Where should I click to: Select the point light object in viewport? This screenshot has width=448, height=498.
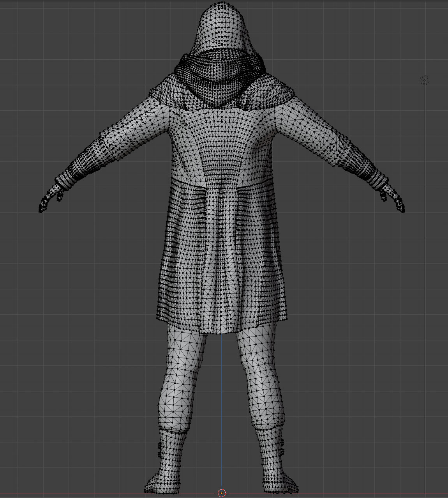pyautogui.click(x=424, y=80)
